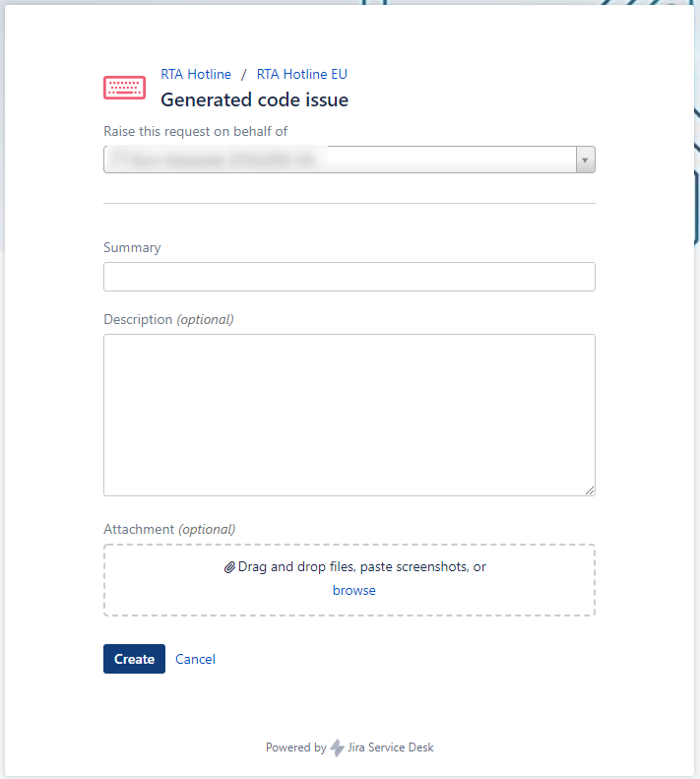Click the Generated code issue heading
The width and height of the screenshot is (700, 779).
(254, 99)
